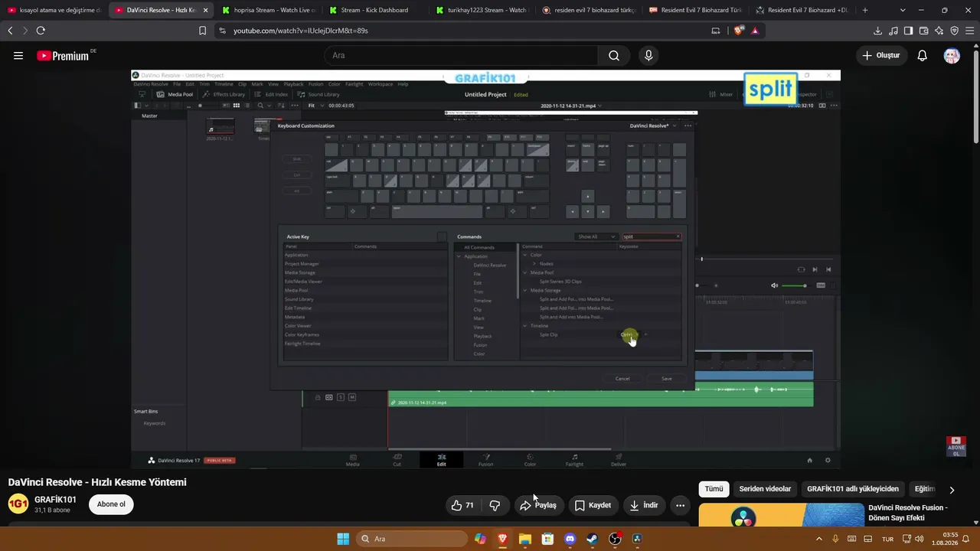Screen dimensions: 980x551
Task: Toggle the Brave sidebar panel
Action: tap(908, 31)
